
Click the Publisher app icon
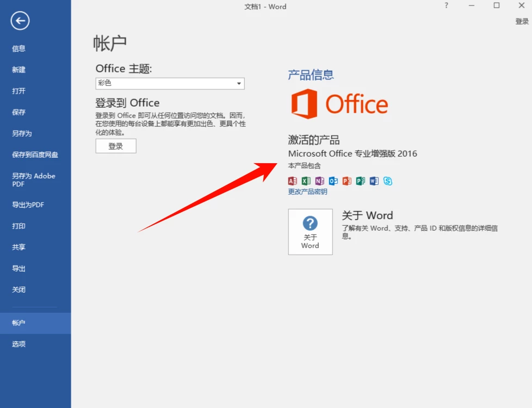coord(360,181)
